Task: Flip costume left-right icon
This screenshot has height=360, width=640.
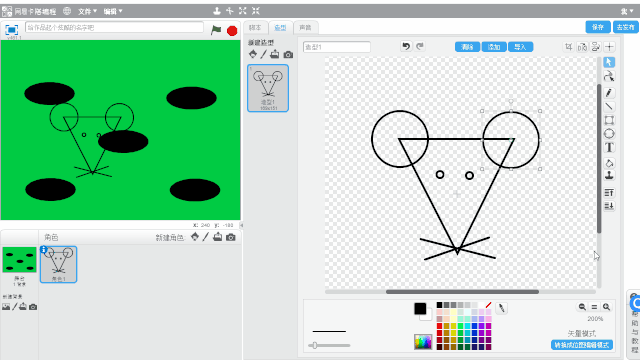Action: coord(582,47)
